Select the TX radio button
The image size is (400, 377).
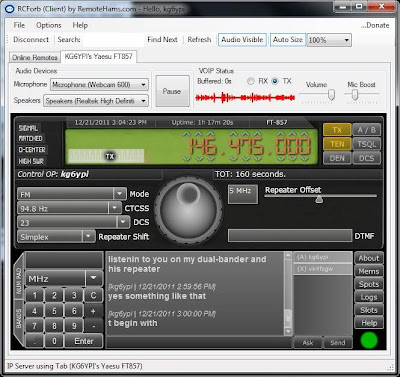[x=275, y=81]
